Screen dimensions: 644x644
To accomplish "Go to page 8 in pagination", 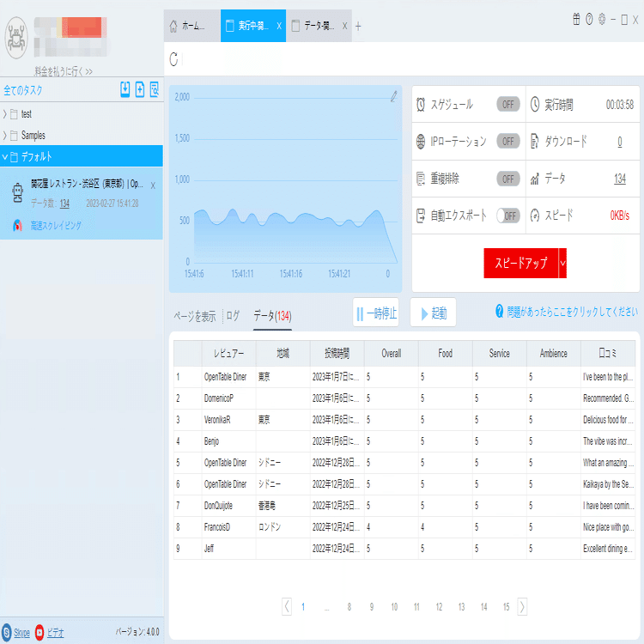I will click(x=349, y=606).
